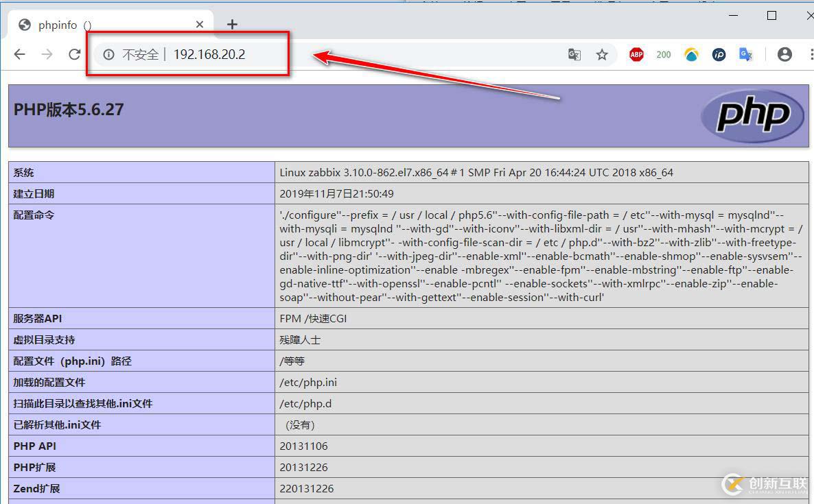The height and width of the screenshot is (504, 814).
Task: Open the Chrome profile avatar
Action: 784,54
